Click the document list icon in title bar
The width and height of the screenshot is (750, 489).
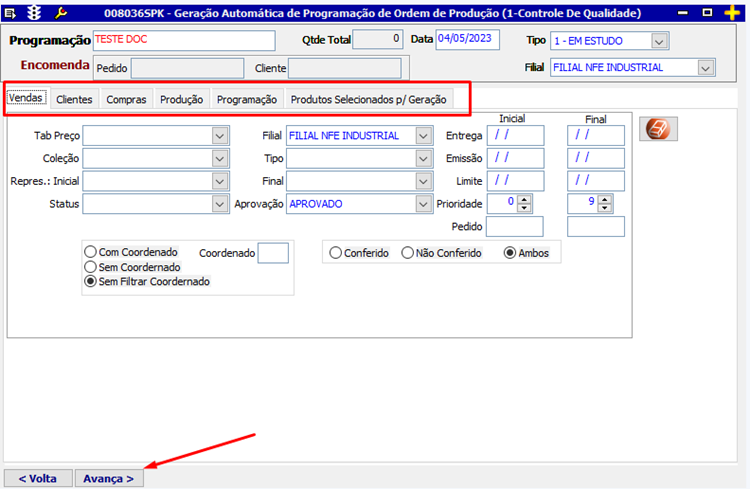[x=10, y=13]
